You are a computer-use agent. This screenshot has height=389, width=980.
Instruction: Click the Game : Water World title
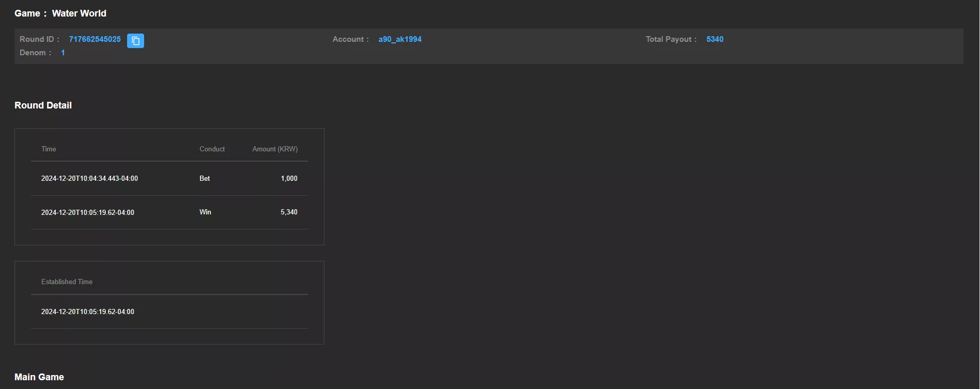(x=60, y=13)
